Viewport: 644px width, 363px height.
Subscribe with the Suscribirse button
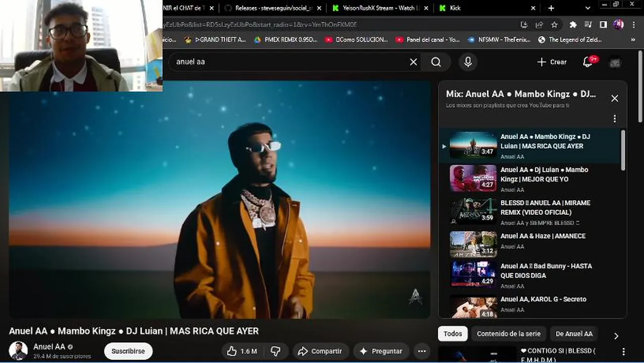coord(128,351)
